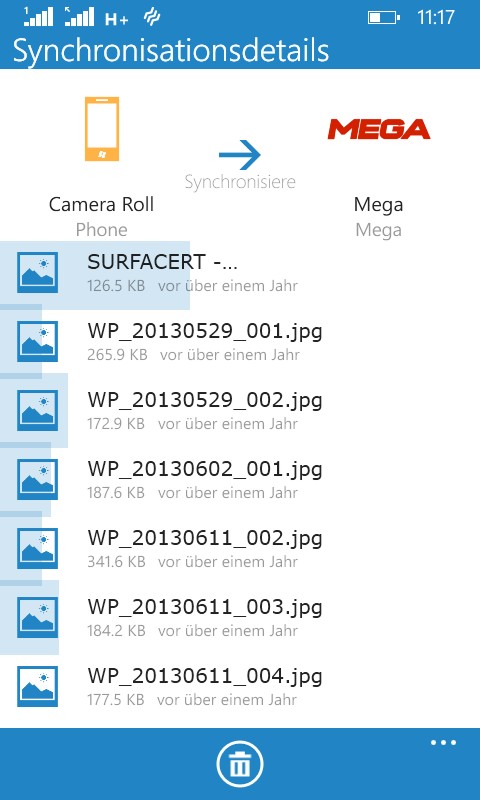
Task: Tap the Synchronisationsdetails page title
Action: [171, 51]
